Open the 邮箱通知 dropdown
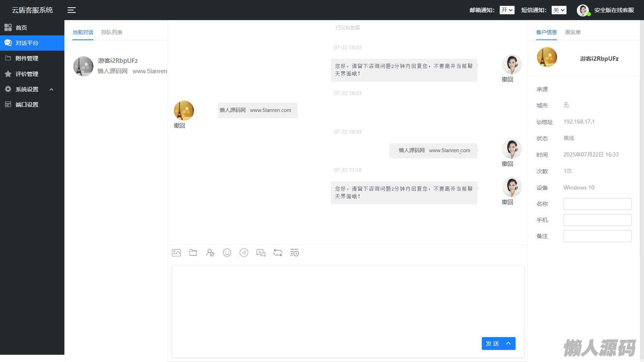Viewport: 644px width, 362px height. point(507,10)
